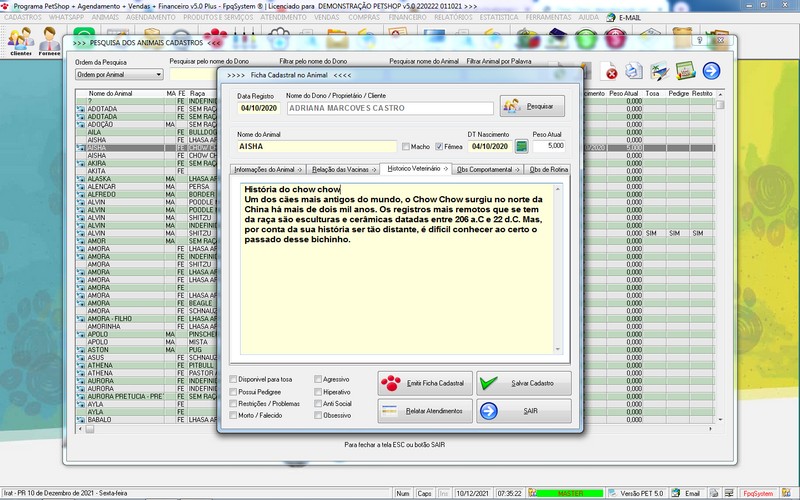
Task: Check the Macho checkbox
Action: [406, 147]
